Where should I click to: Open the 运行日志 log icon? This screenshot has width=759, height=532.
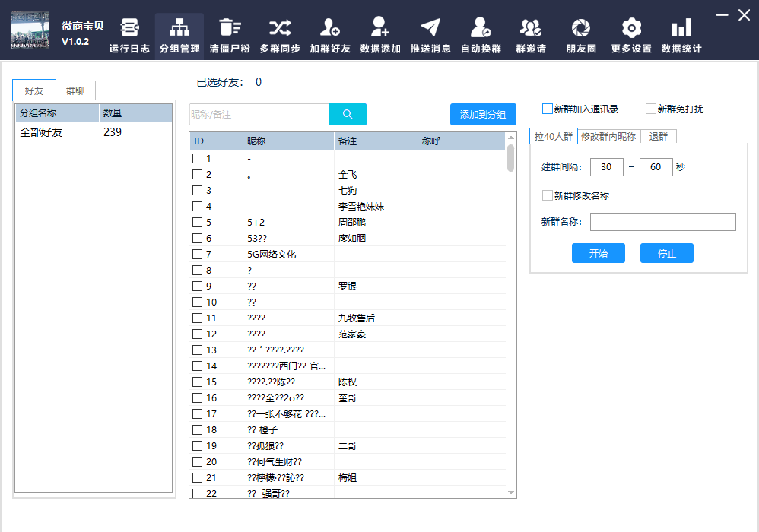click(129, 28)
